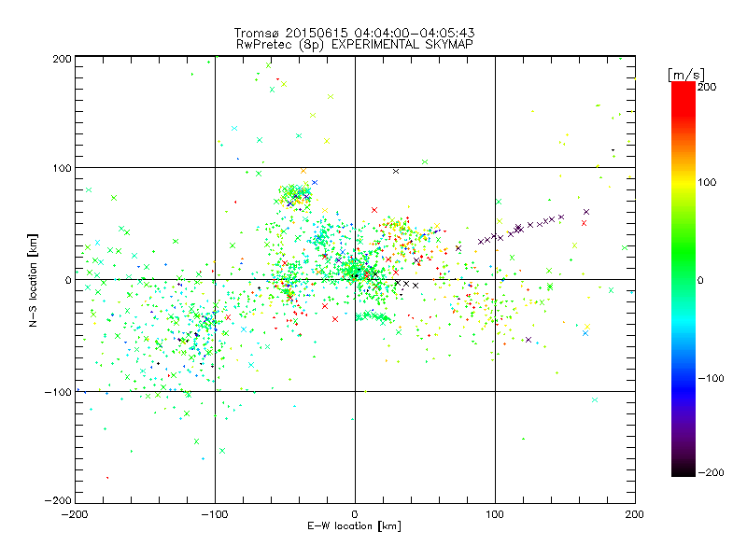Click the x-axis '-200' tick label
The height and width of the screenshot is (560, 747).
tap(75, 514)
